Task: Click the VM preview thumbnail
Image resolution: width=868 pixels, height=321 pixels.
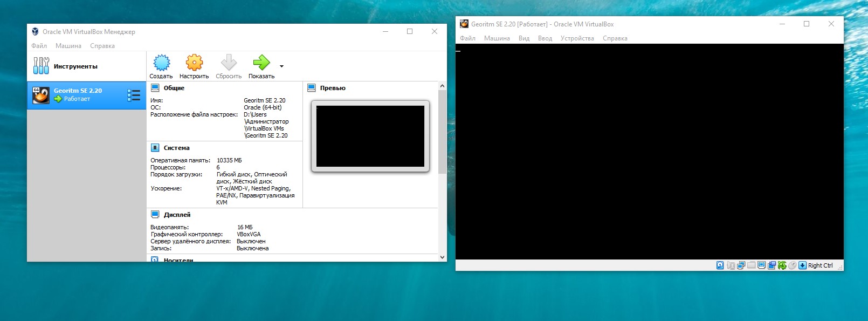Action: (370, 136)
